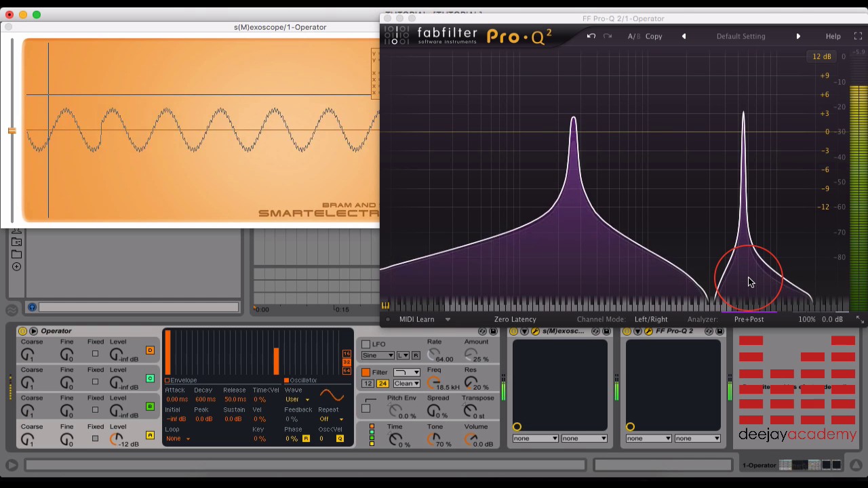Hot-swap FF Pro-Q 2 preset icon
The height and width of the screenshot is (488, 868).
(709, 331)
